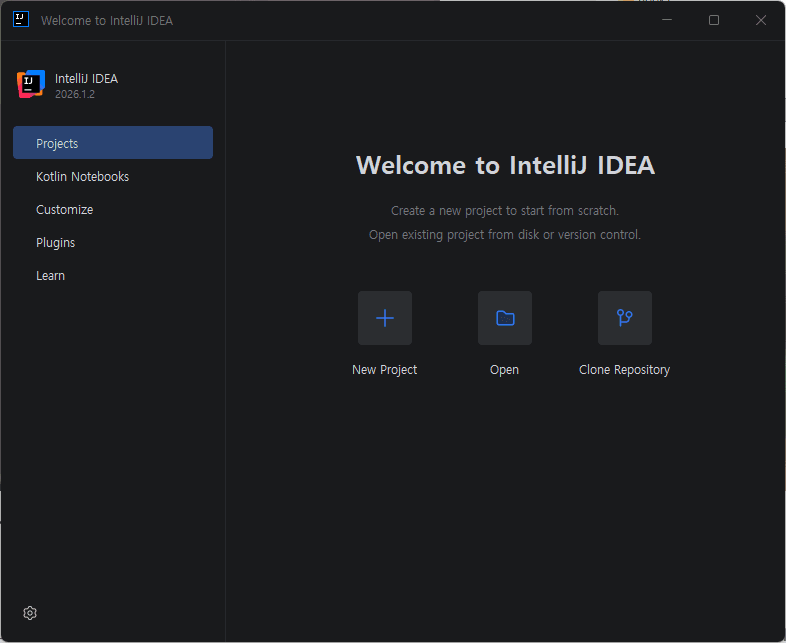Select the Projects tab

pos(113,143)
